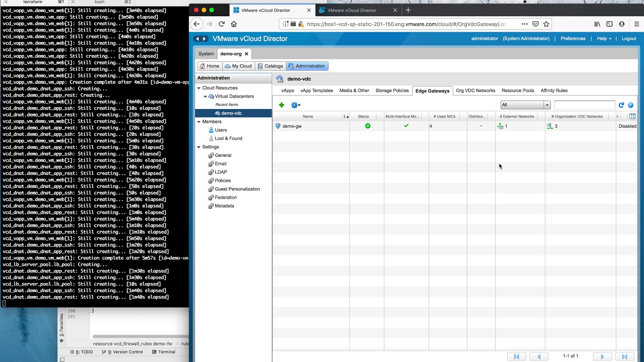This screenshot has height=362, width=644.
Task: Open LDAP settings
Action: (221, 172)
